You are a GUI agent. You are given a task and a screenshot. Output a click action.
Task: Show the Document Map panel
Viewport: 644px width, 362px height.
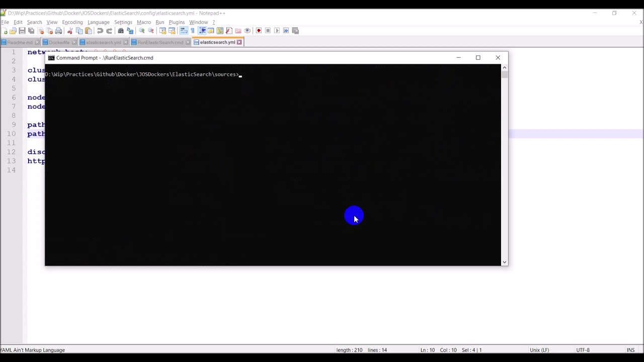pos(220,31)
